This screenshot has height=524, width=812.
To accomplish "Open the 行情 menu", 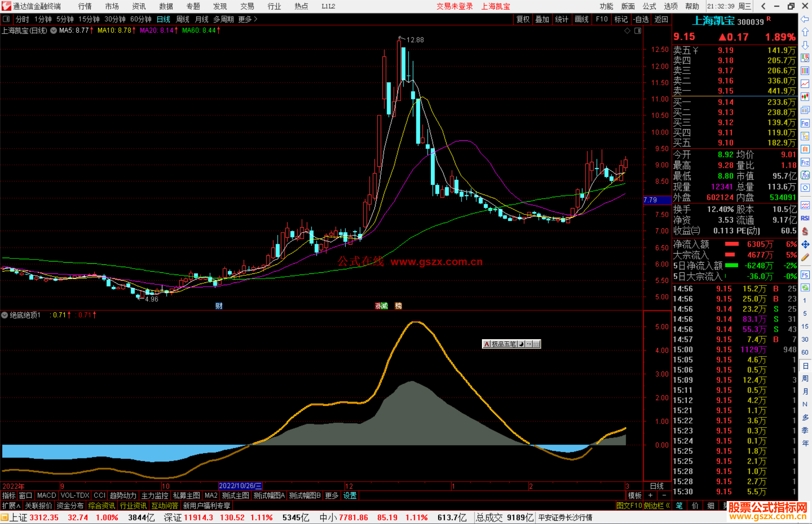I will pos(85,6).
